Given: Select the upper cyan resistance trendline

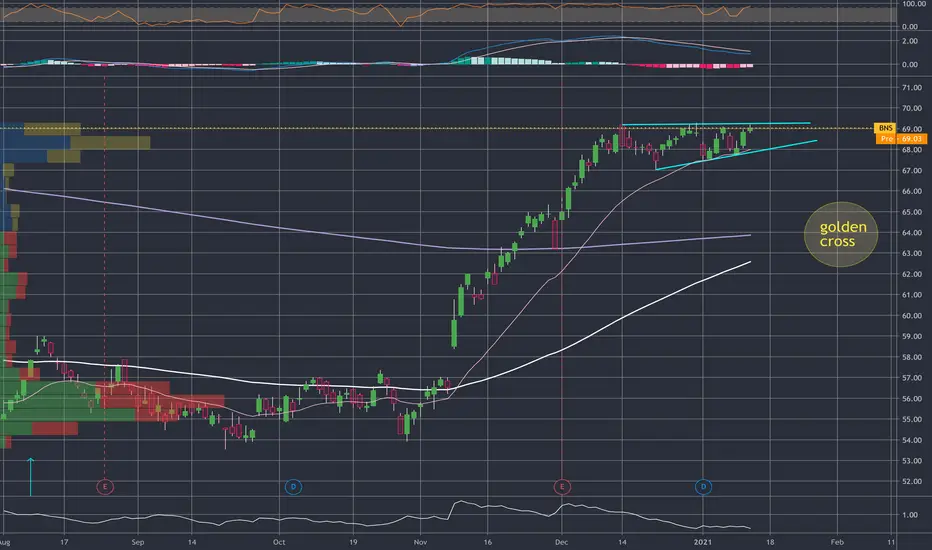Looking at the screenshot, I should coord(716,124).
